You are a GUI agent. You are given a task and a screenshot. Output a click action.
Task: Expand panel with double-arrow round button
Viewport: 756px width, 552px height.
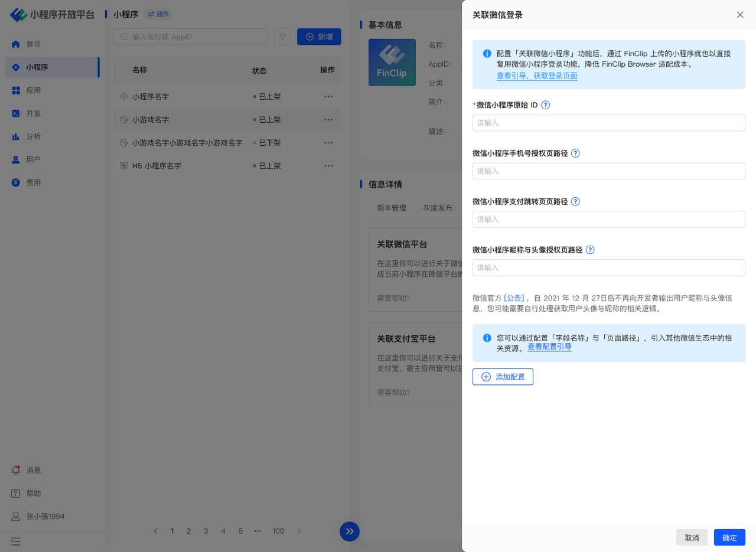(x=350, y=531)
